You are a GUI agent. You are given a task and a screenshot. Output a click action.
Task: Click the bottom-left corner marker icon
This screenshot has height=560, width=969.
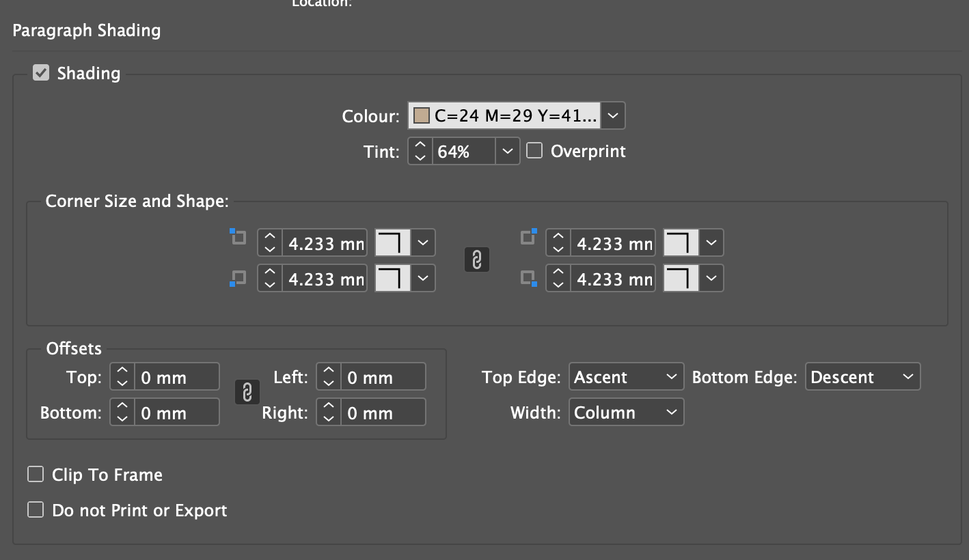pos(238,278)
